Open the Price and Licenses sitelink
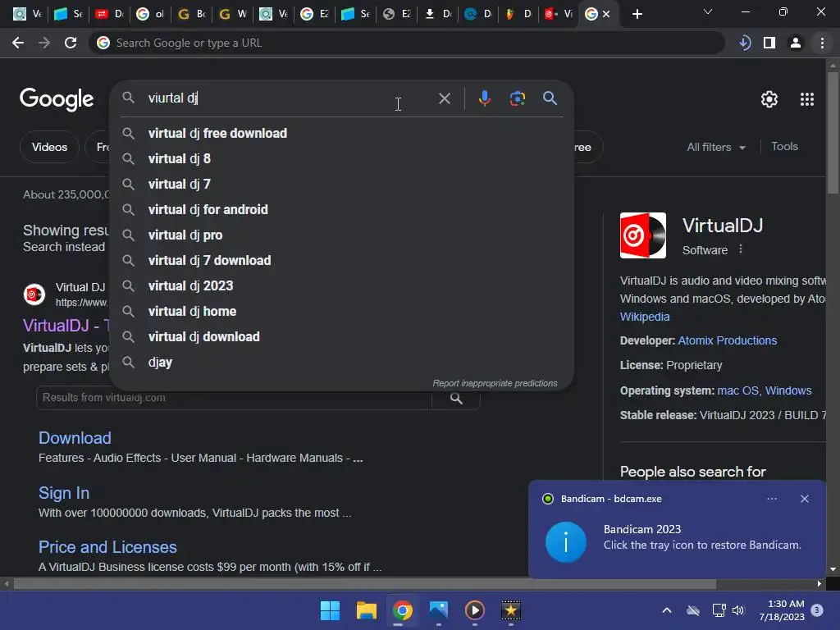Viewport: 840px width, 630px height. pos(107,547)
